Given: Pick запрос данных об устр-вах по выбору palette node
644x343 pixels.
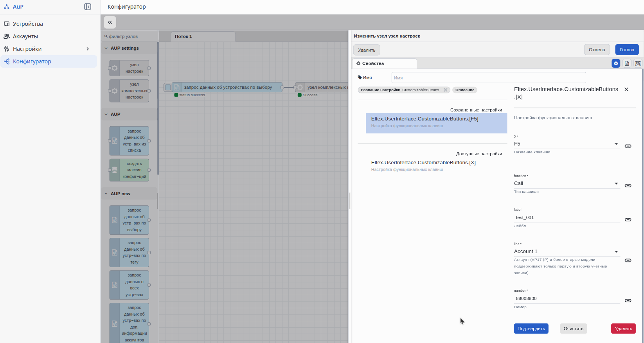Looking at the screenshot, I should (x=129, y=220).
